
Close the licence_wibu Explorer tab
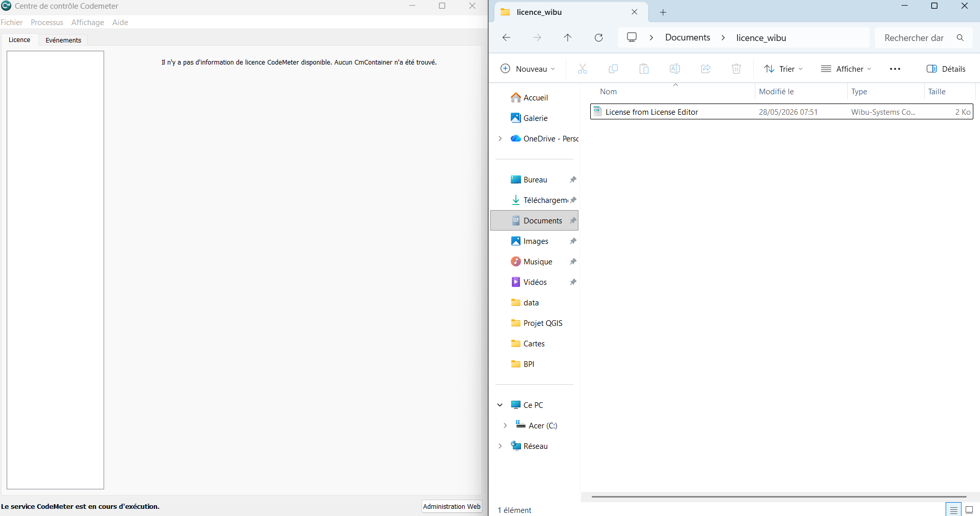(634, 12)
